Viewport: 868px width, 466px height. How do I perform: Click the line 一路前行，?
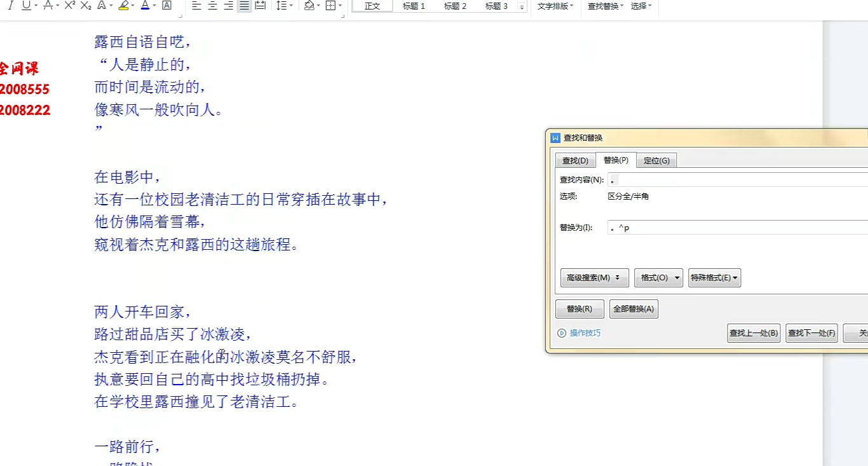128,447
